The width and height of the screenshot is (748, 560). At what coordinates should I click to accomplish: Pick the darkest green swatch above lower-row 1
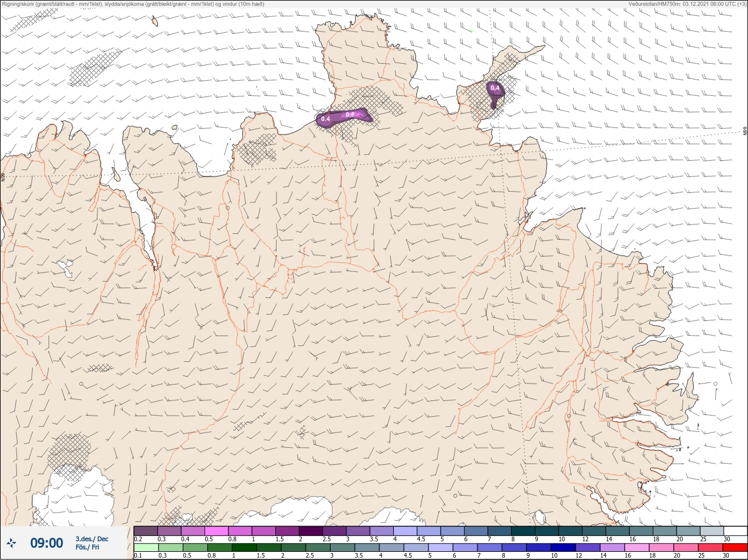pos(244,547)
